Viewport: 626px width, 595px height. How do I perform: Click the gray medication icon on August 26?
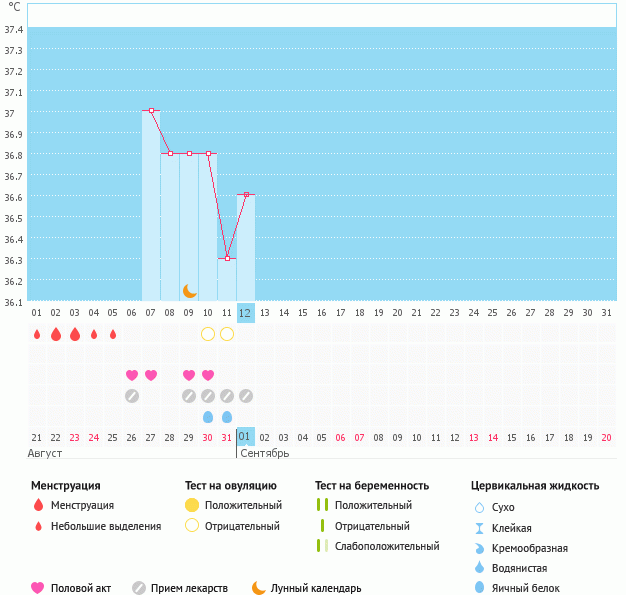coord(132,396)
